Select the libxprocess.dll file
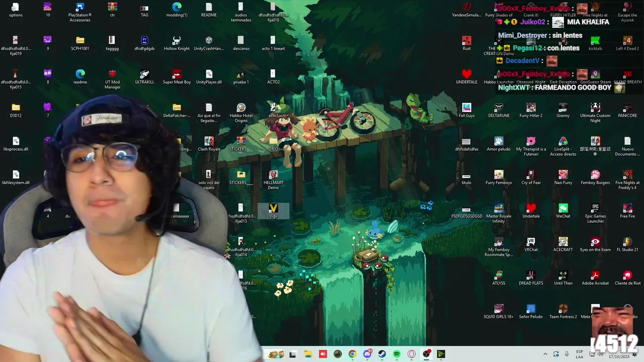 click(x=16, y=144)
